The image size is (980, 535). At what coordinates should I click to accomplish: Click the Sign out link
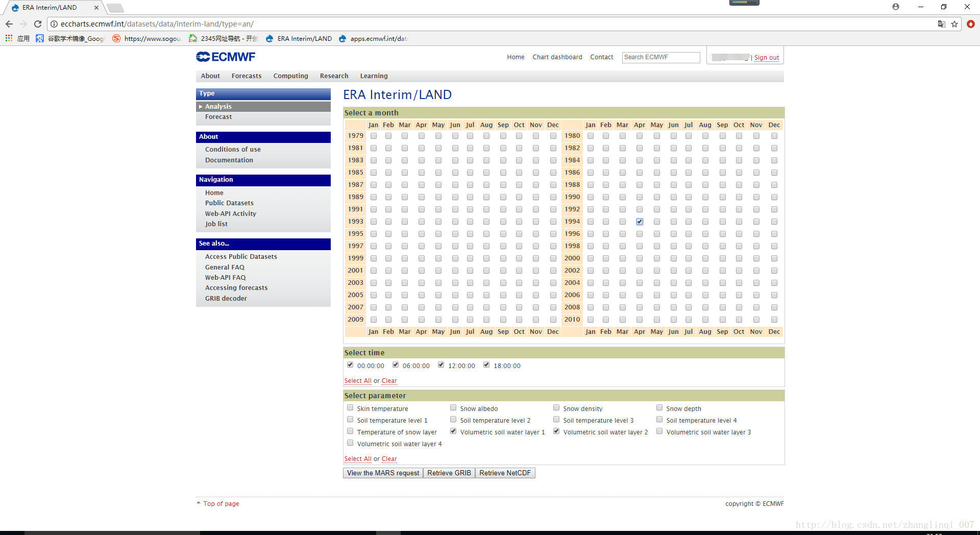767,58
